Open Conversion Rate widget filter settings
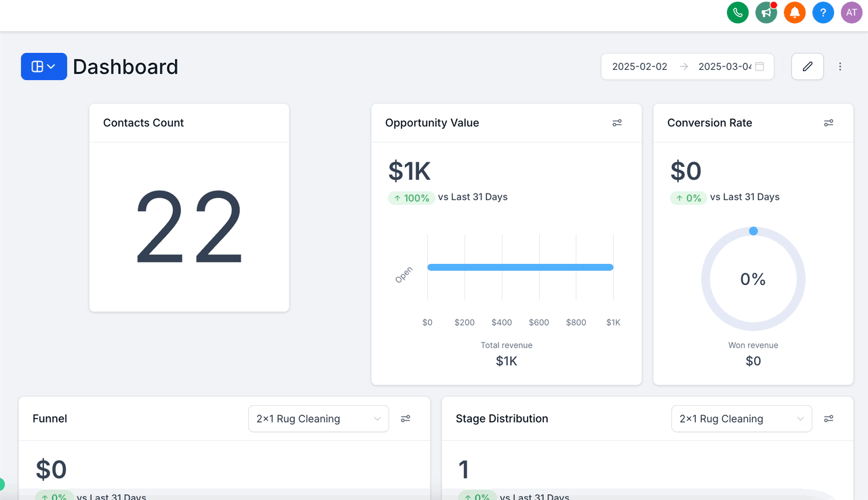Image resolution: width=868 pixels, height=500 pixels. coord(829,123)
